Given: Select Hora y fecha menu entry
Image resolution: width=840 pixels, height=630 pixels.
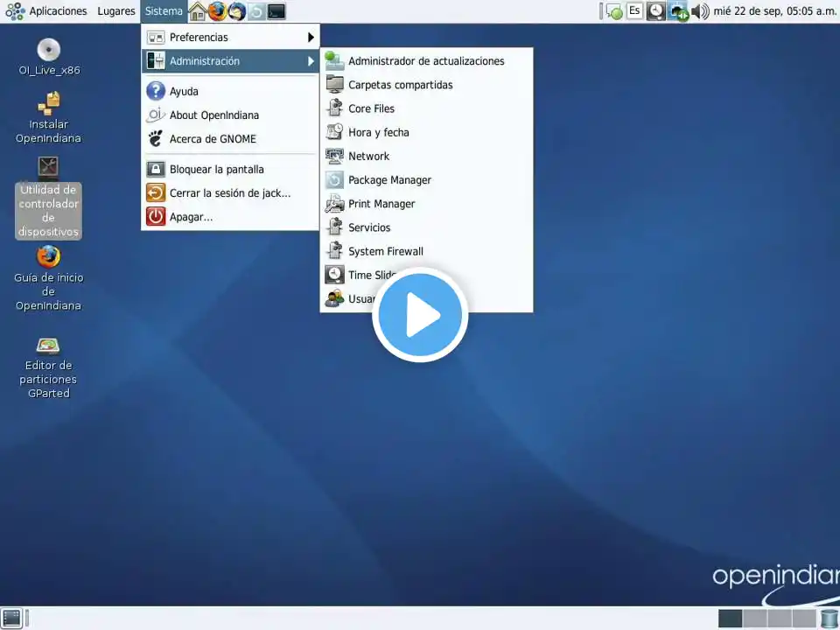Looking at the screenshot, I should click(x=378, y=133).
